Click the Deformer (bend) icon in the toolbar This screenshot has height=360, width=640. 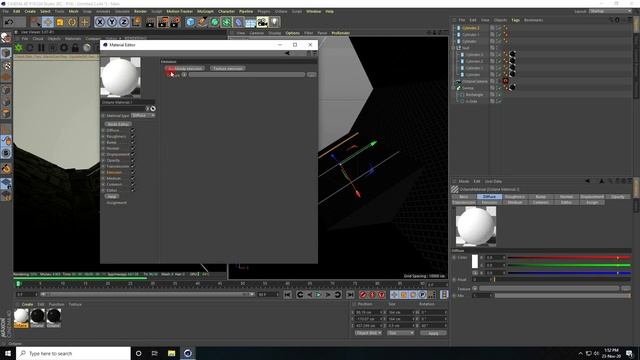238,22
